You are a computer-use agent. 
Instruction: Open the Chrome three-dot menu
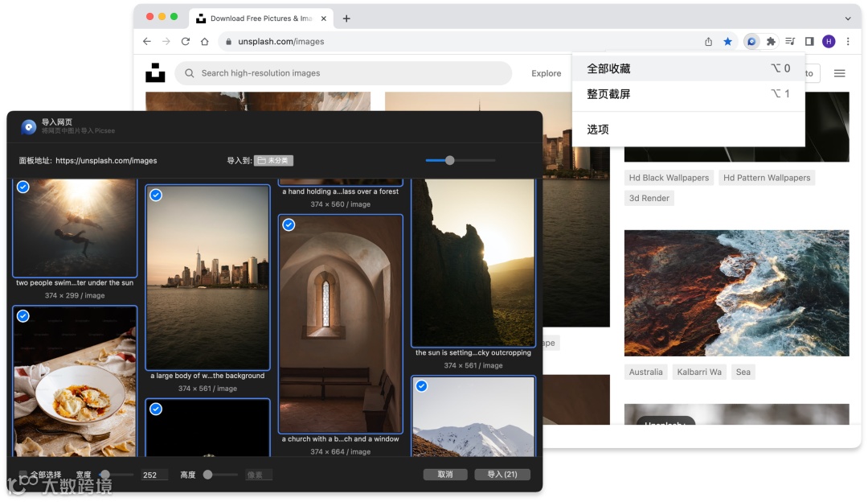848,42
